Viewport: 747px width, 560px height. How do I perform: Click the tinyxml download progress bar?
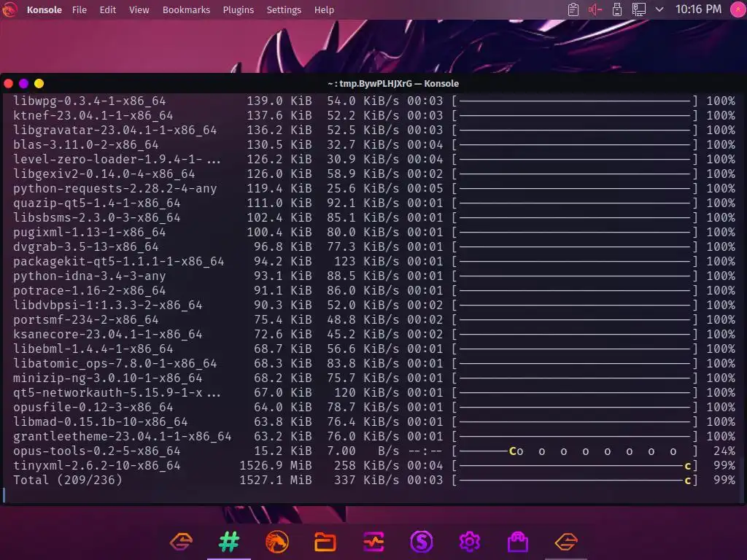[x=575, y=466]
